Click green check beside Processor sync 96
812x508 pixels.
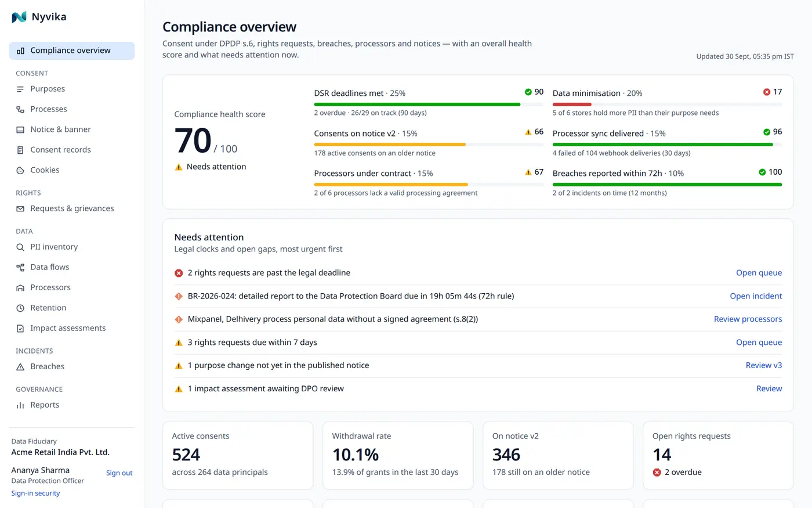point(767,132)
